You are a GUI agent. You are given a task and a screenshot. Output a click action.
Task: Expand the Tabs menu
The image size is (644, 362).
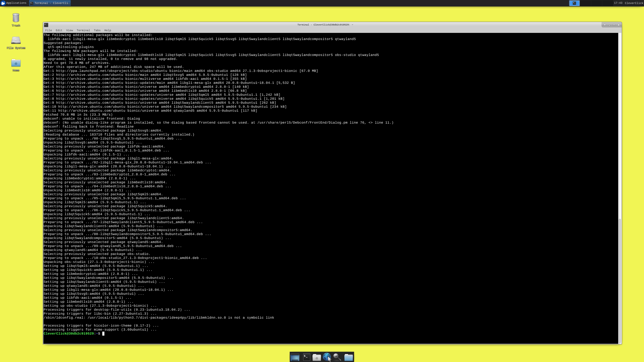(97, 30)
